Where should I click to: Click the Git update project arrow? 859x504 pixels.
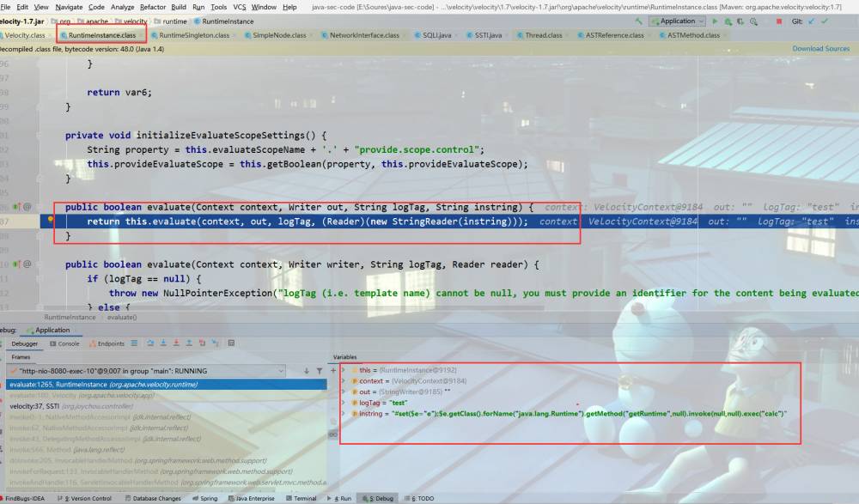pos(813,21)
